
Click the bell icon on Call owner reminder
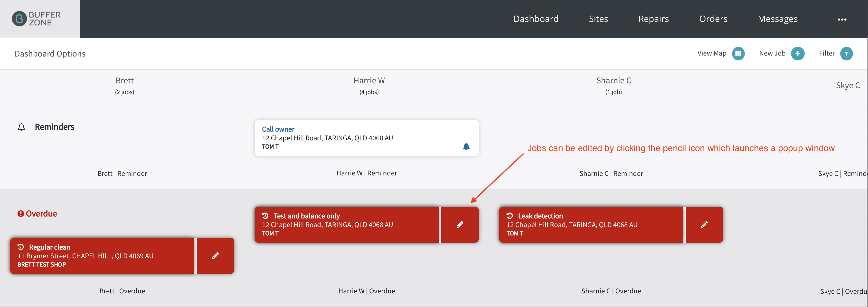pos(466,147)
